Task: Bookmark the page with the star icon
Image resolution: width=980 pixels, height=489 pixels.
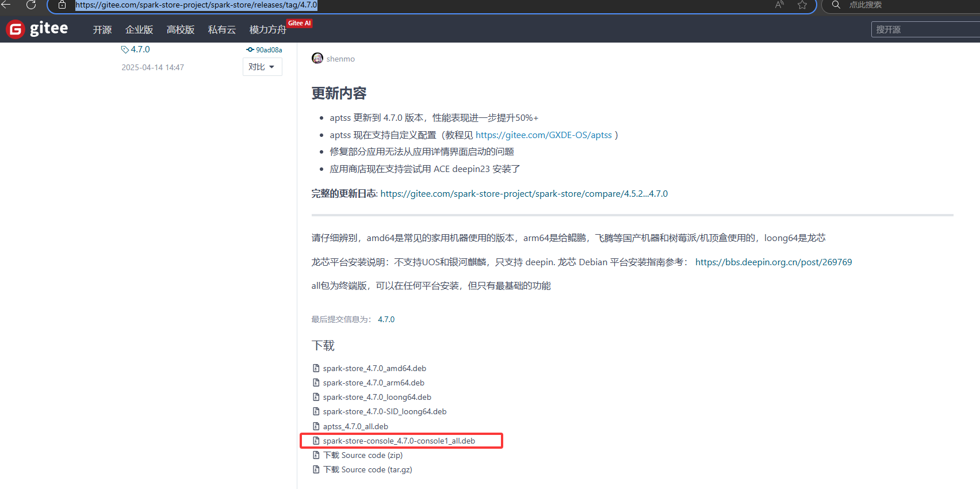Action: tap(802, 5)
